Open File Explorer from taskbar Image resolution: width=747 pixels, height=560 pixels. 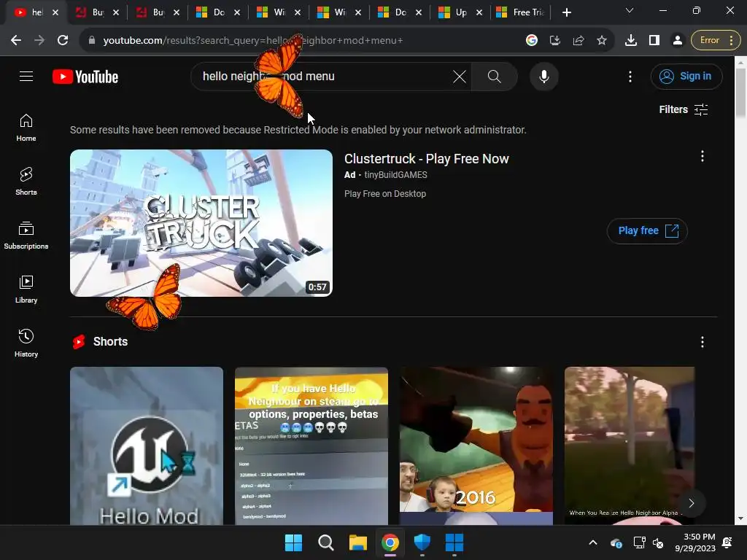point(357,542)
